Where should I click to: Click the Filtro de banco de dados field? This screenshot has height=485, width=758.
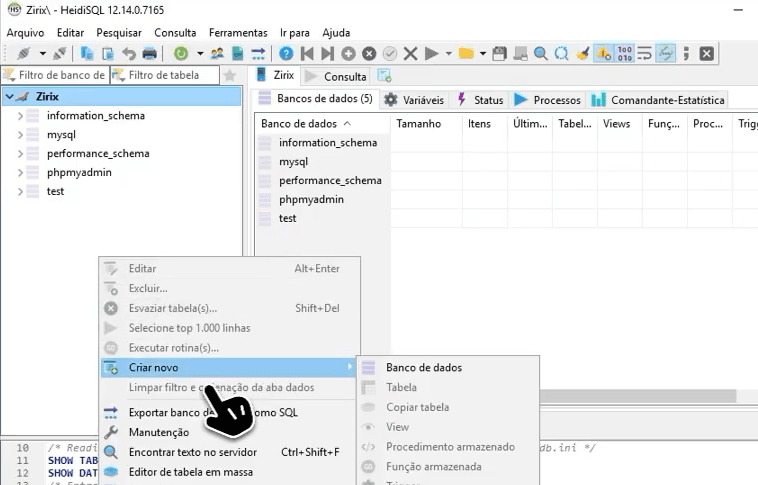(55, 75)
